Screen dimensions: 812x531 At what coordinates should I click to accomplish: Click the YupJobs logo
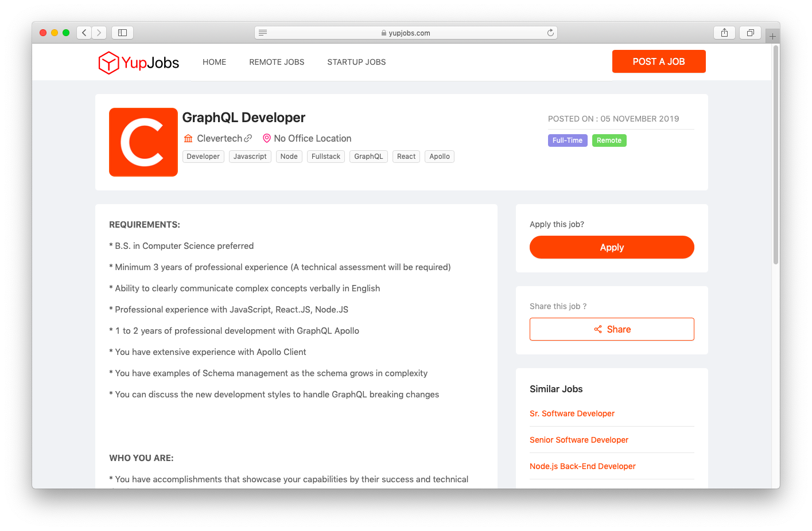click(x=138, y=62)
